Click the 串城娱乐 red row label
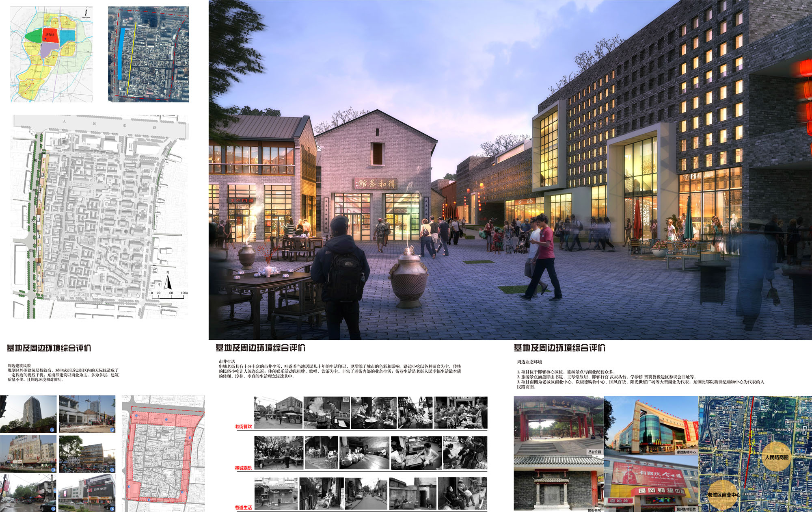The width and height of the screenshot is (812, 512). click(243, 468)
